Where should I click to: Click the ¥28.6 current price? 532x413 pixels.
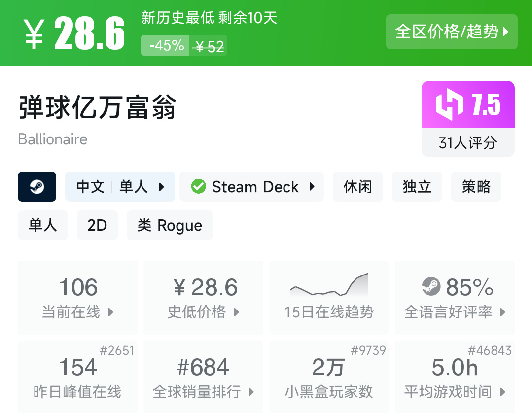click(74, 34)
